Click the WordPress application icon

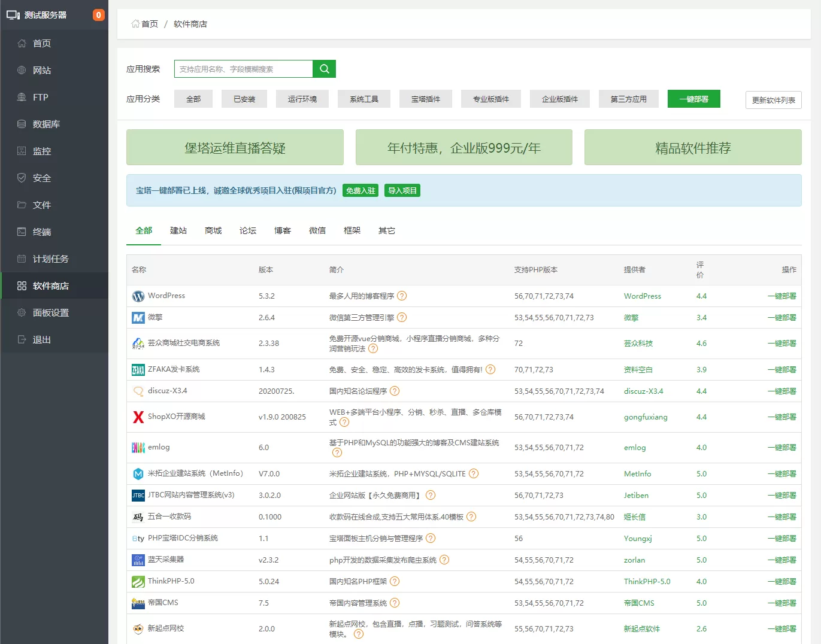coord(138,296)
